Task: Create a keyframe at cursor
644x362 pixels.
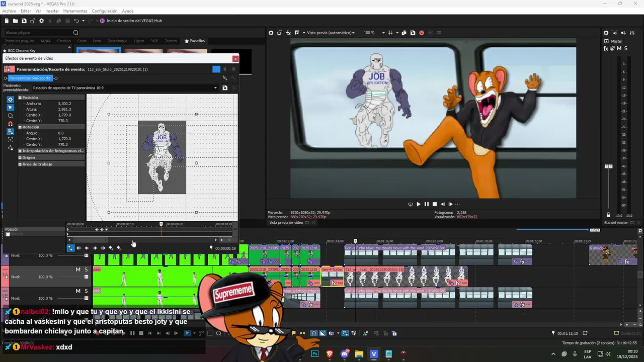Action: (111, 248)
